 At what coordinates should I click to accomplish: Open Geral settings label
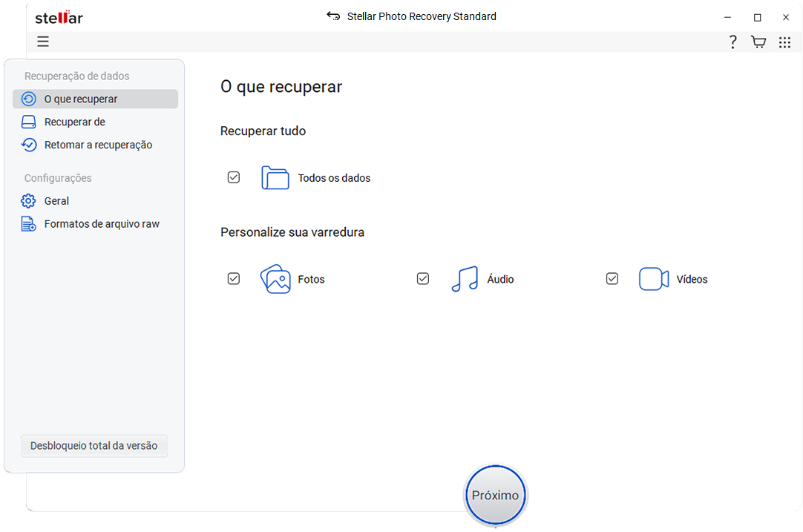click(57, 201)
